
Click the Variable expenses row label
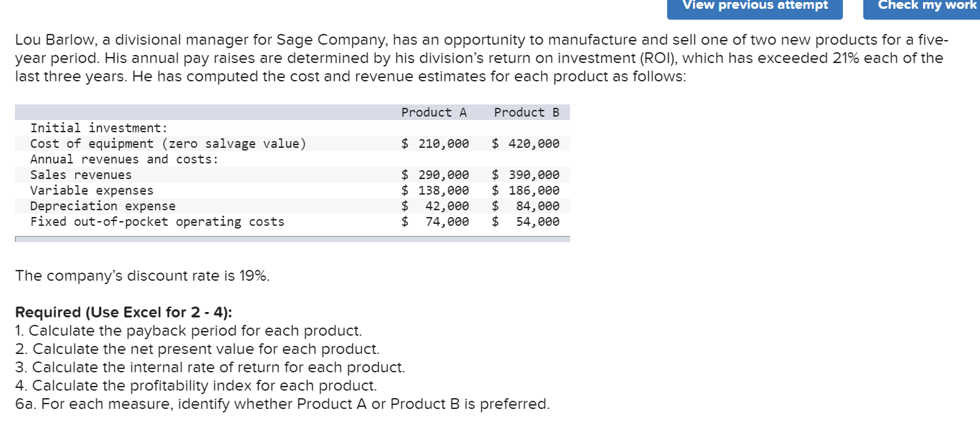click(92, 191)
